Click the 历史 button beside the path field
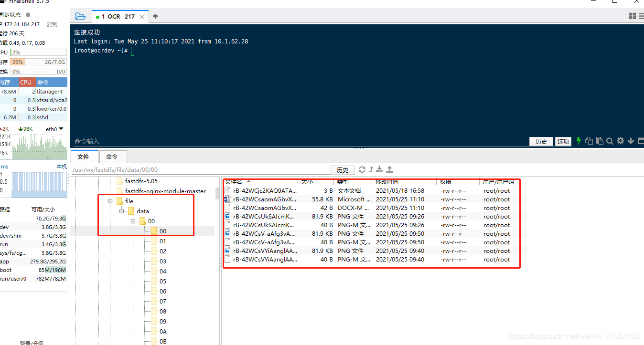 click(343, 170)
